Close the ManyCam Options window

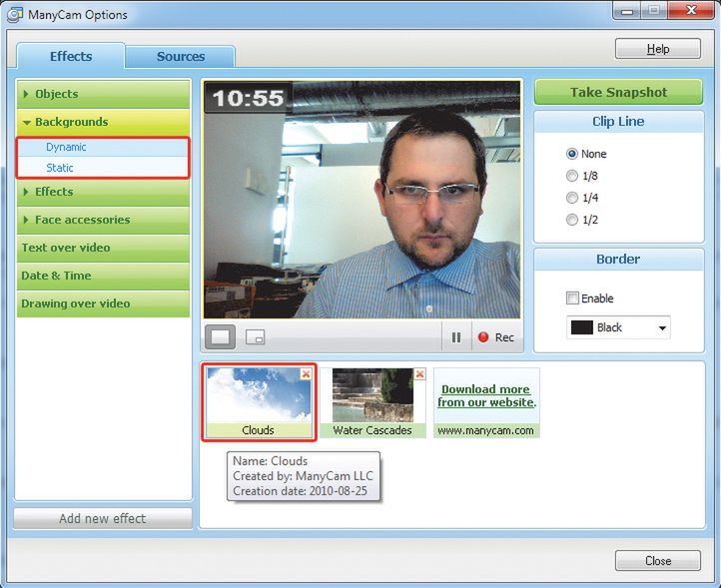(x=691, y=10)
